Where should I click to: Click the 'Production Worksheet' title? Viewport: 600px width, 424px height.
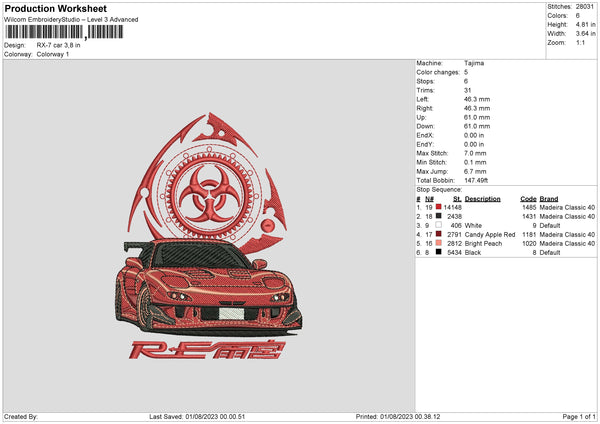tap(55, 8)
